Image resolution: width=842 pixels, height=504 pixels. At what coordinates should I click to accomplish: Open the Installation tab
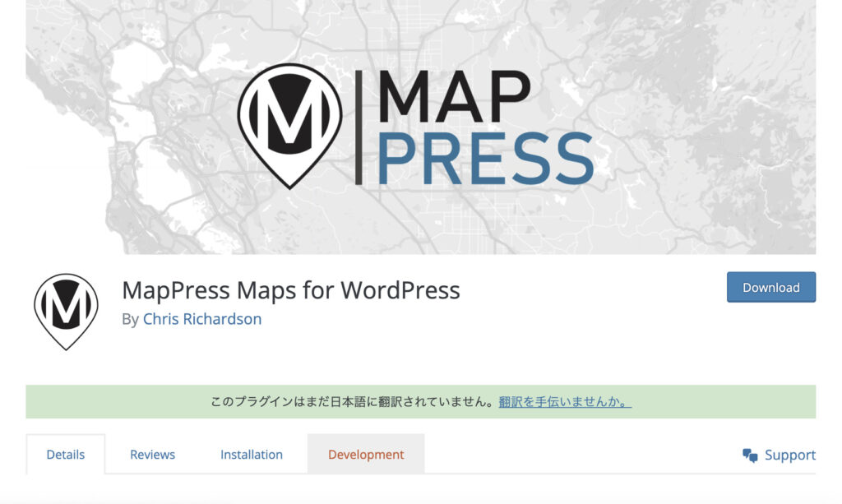(252, 455)
